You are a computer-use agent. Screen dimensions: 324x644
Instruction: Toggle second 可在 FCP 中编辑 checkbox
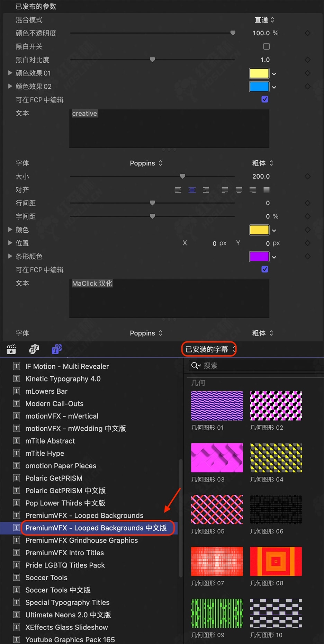tap(265, 269)
